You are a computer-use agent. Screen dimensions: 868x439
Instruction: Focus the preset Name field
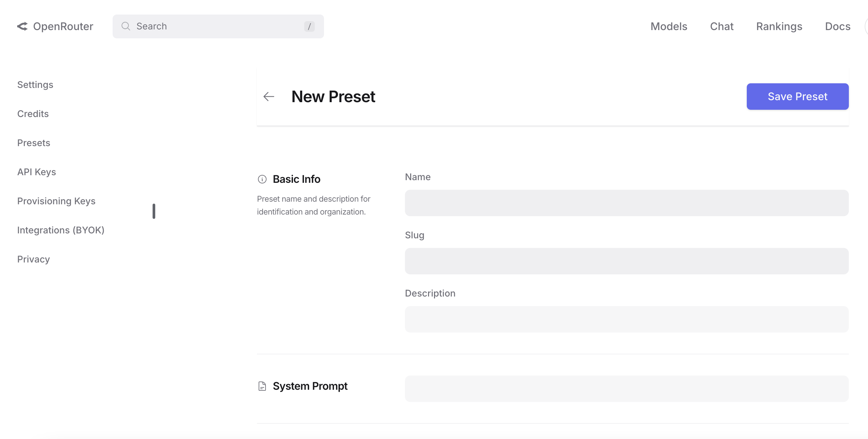(627, 203)
